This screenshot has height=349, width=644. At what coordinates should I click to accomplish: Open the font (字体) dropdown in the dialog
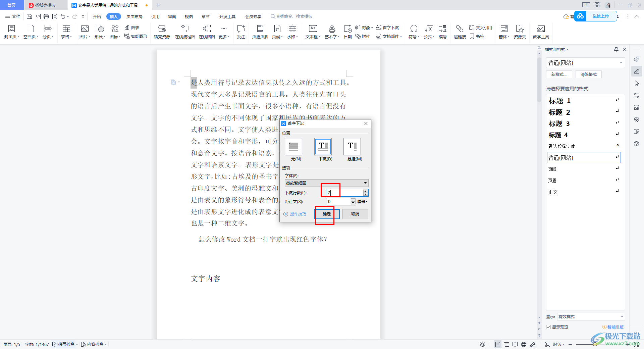326,183
